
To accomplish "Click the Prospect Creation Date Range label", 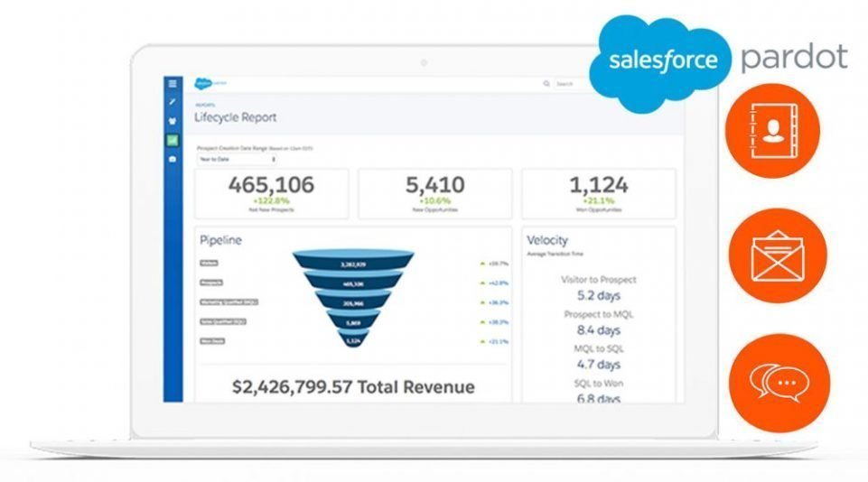I will (x=255, y=148).
